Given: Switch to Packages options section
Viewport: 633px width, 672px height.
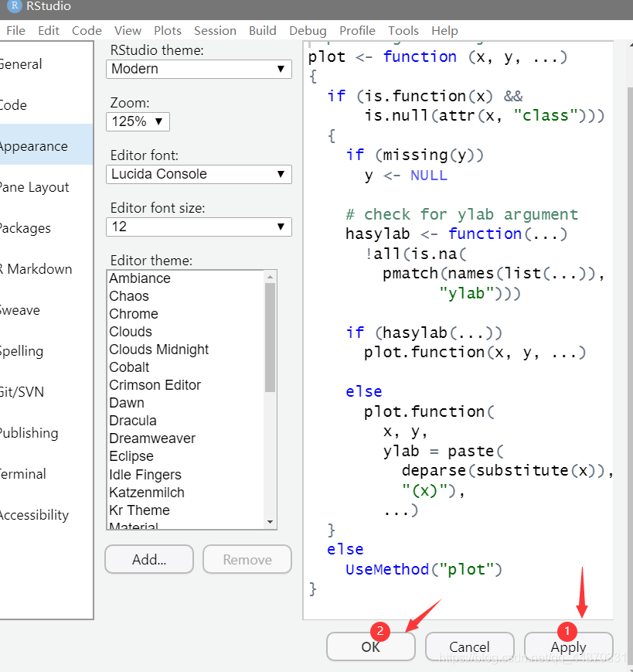Looking at the screenshot, I should (x=46, y=228).
